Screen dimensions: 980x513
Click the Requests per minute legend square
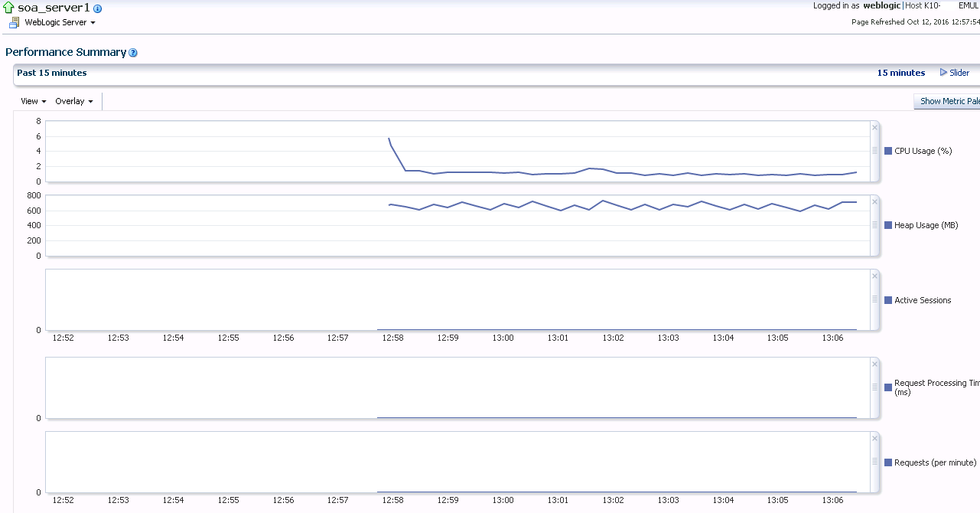click(888, 462)
